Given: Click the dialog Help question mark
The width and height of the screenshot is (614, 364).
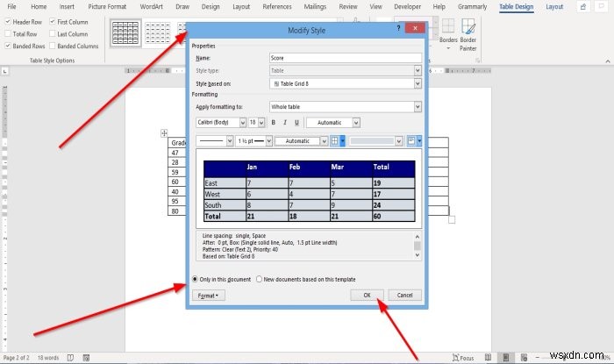Looking at the screenshot, I should click(x=398, y=28).
